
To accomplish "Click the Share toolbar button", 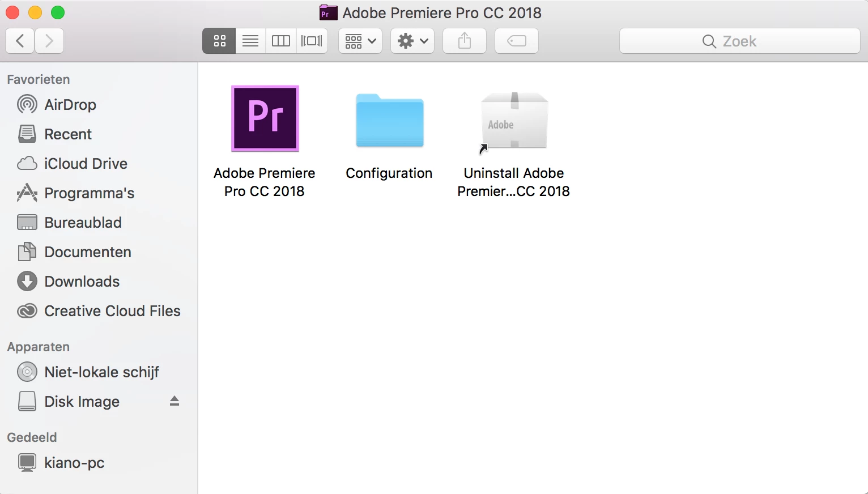I will click(x=465, y=41).
